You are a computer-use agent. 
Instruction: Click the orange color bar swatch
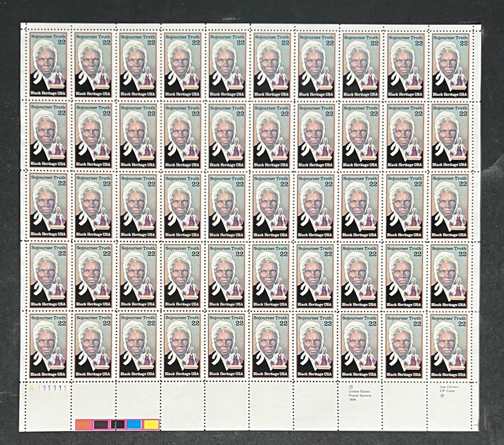tap(84, 424)
